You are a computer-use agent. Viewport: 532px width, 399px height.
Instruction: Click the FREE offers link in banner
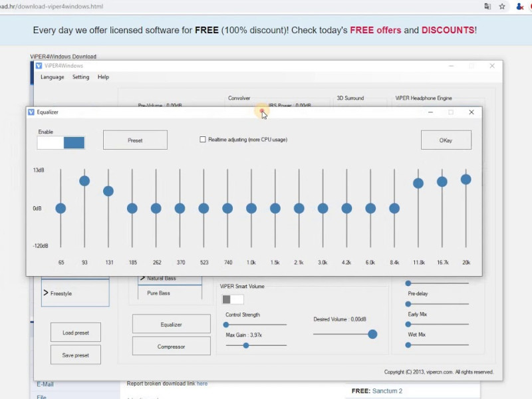pyautogui.click(x=376, y=30)
